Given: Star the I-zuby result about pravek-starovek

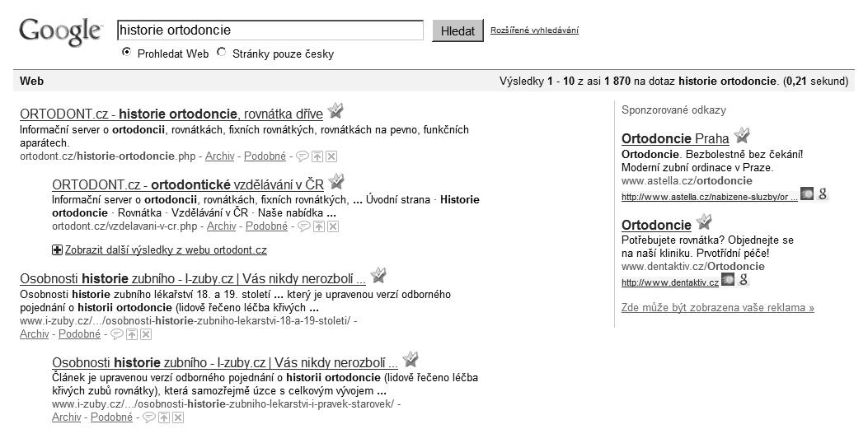Looking at the screenshot, I should (411, 359).
